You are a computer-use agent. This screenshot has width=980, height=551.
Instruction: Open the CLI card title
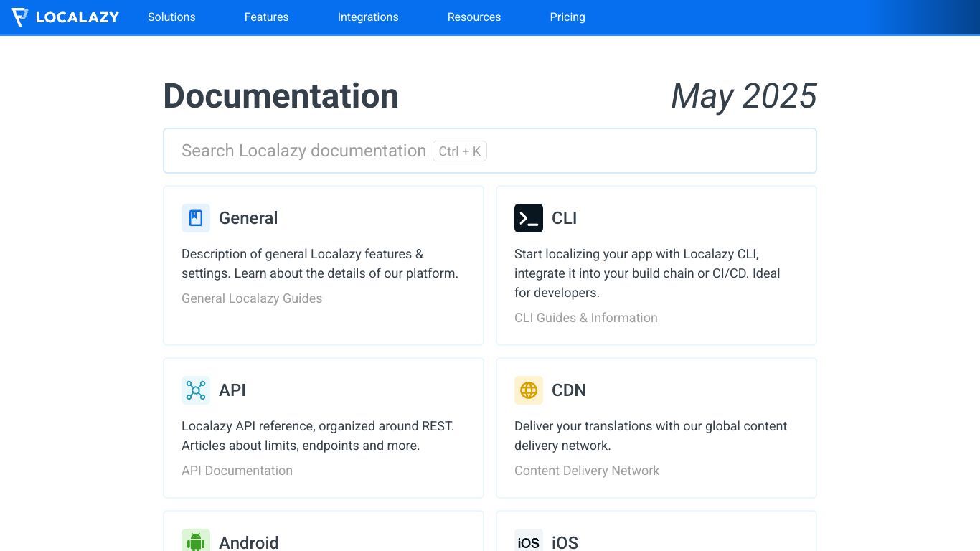(x=564, y=218)
